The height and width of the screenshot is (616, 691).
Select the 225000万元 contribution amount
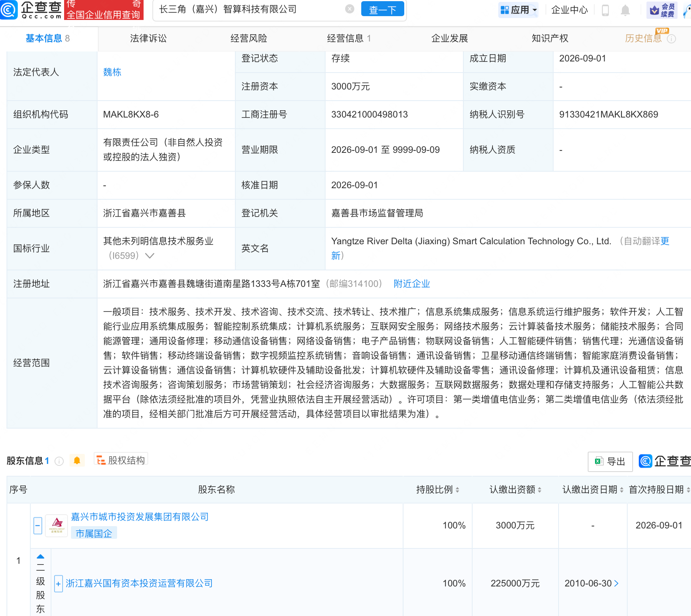(515, 583)
